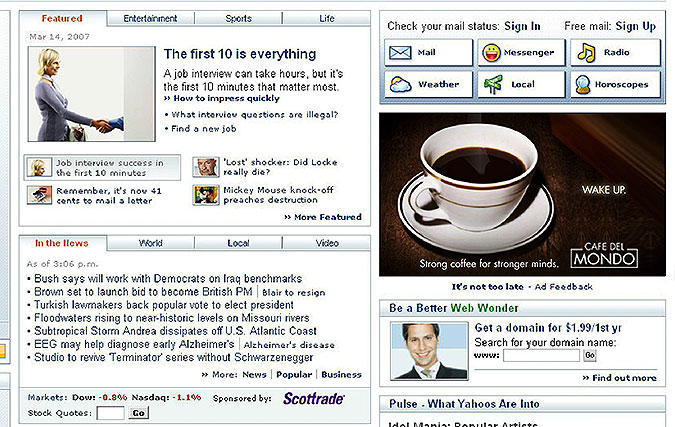675x427 pixels.
Task: Open More News link
Action: 254,374
